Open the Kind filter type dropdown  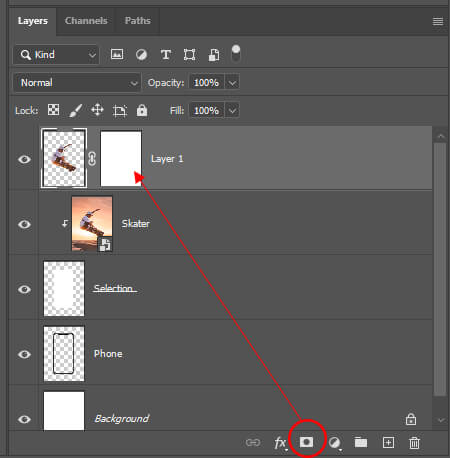point(56,55)
